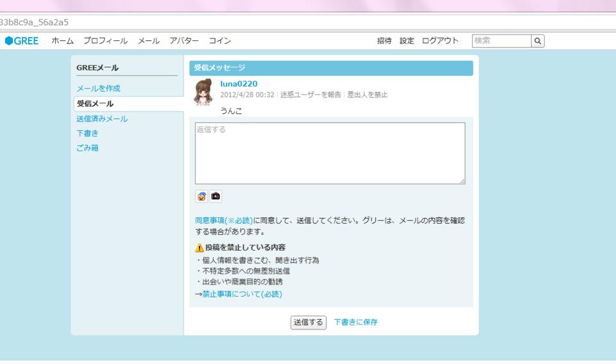The width and height of the screenshot is (616, 364).
Task: Select 受信メール in the sidebar
Action: 128,104
